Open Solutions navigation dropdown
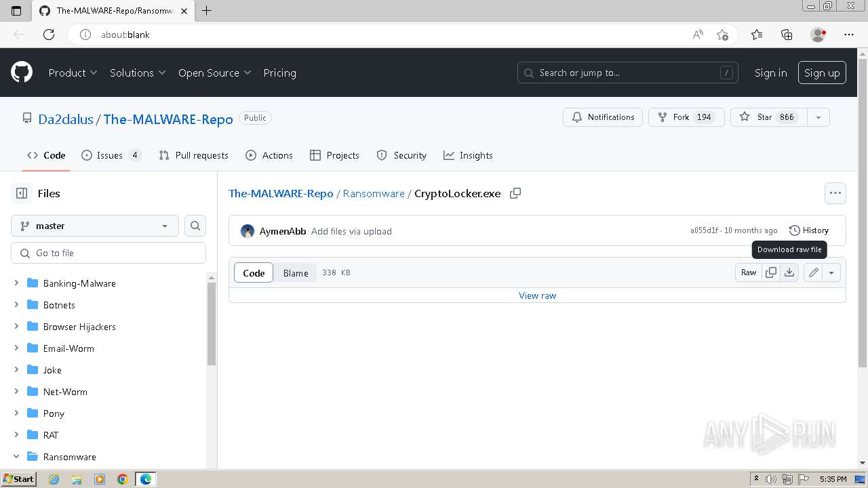The height and width of the screenshot is (488, 868). [x=138, y=73]
